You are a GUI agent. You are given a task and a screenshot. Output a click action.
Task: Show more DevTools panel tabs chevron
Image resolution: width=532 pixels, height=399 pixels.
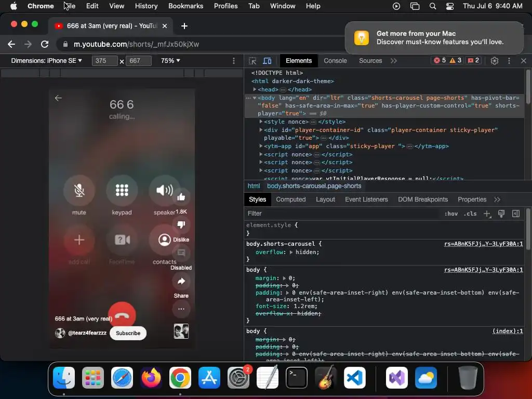394,61
